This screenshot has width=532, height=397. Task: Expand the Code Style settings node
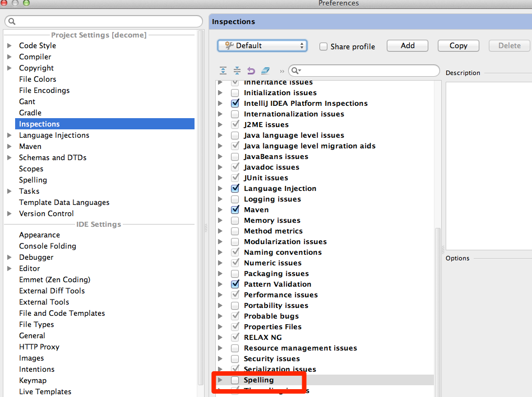point(10,46)
